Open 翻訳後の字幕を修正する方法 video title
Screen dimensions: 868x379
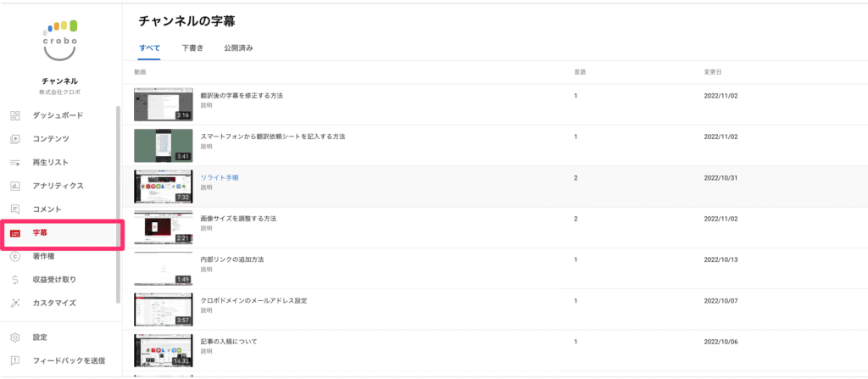coord(242,95)
